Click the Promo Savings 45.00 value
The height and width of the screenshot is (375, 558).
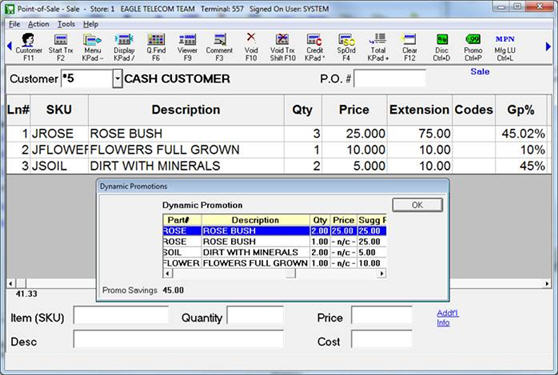pyautogui.click(x=173, y=290)
